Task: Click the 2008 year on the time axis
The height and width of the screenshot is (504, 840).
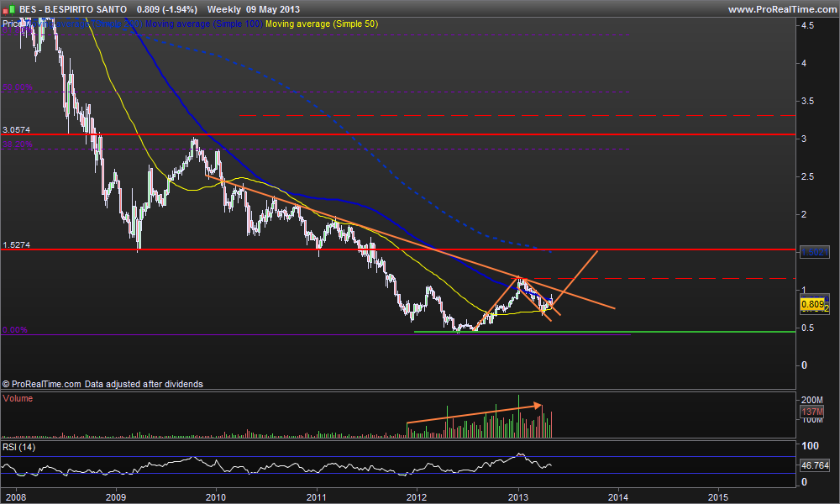Action: (x=15, y=497)
